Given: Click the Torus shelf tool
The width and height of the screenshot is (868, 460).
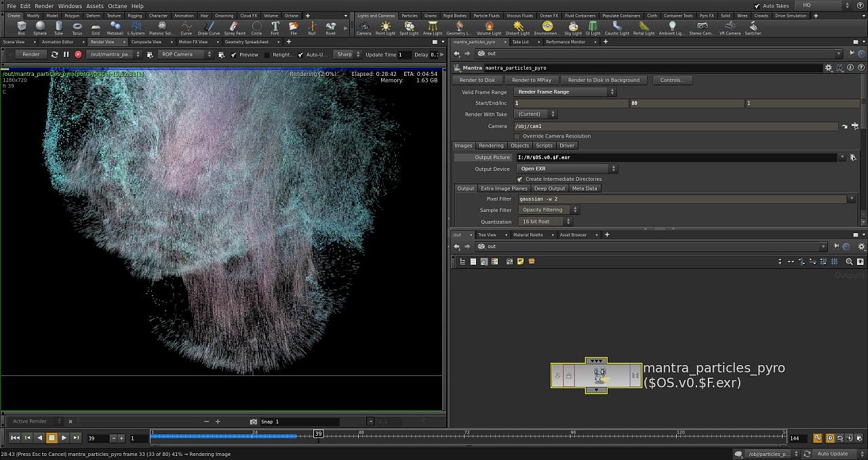Looking at the screenshot, I should tap(77, 27).
